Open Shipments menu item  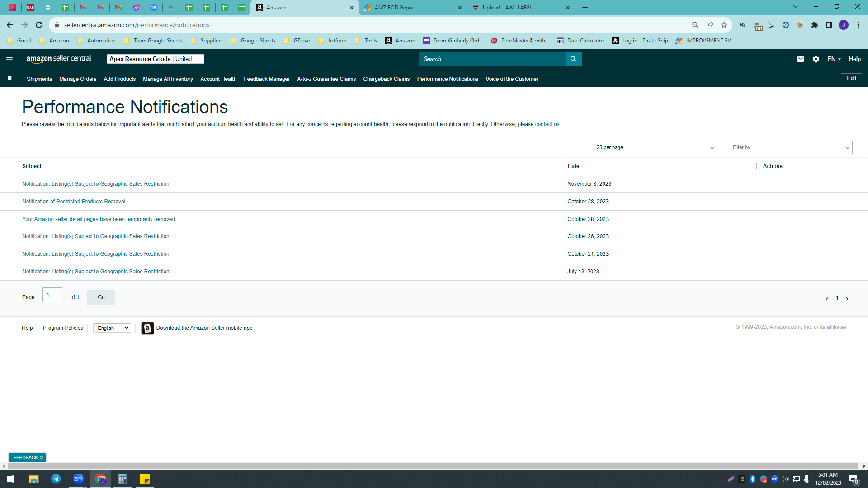point(39,79)
